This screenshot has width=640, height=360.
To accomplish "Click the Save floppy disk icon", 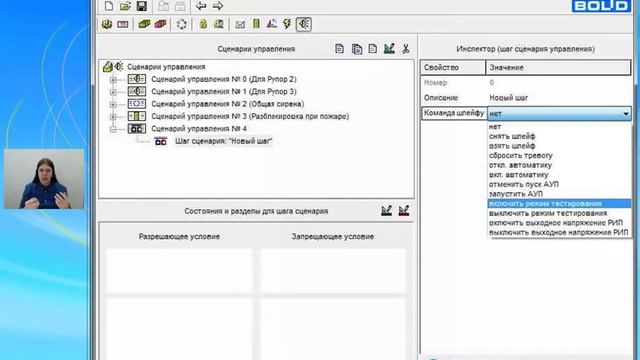I will 142,6.
